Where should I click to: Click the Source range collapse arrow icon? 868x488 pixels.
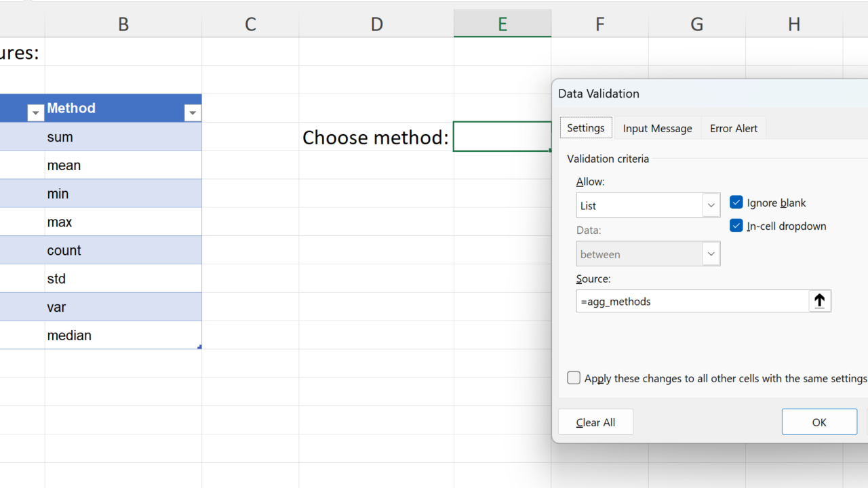coord(819,301)
